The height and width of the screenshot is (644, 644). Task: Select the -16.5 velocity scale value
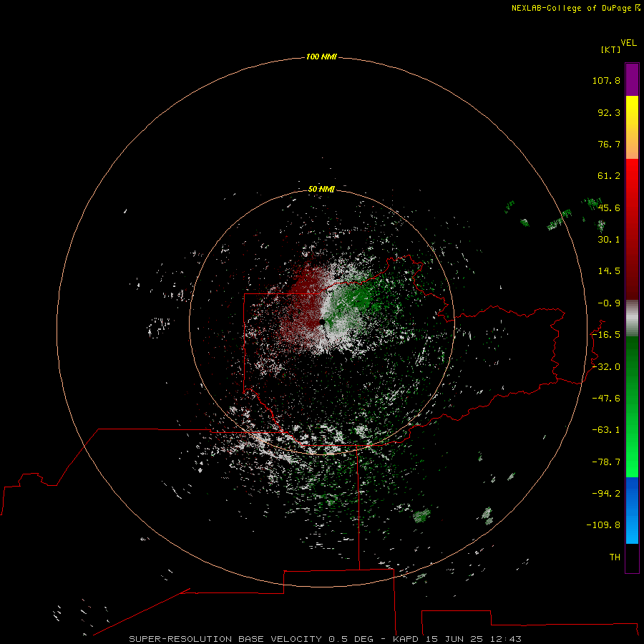click(x=606, y=335)
